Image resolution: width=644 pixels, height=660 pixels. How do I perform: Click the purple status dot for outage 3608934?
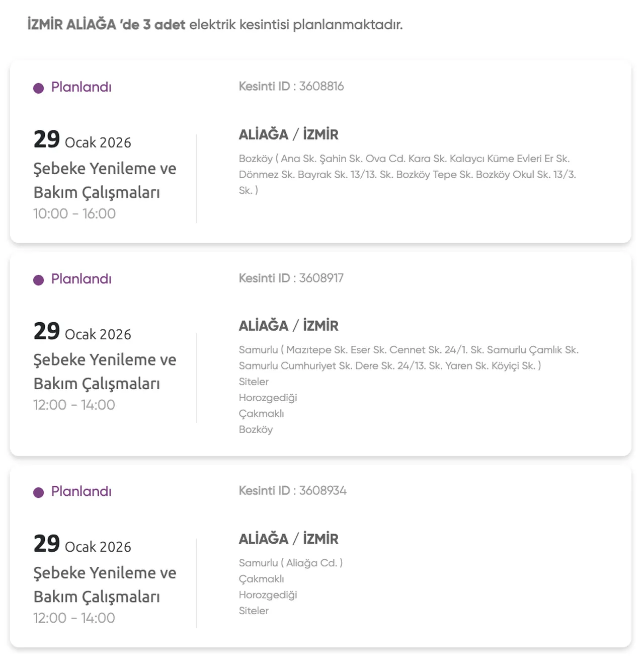click(x=38, y=492)
